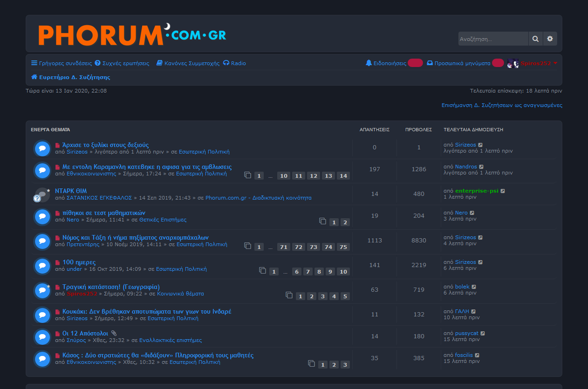Screen dimensions: 588x389
Task: Focus the search input field
Action: 493,39
